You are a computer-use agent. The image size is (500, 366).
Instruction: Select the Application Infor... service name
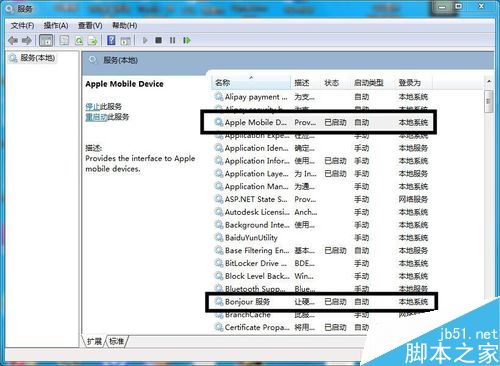tap(257, 161)
